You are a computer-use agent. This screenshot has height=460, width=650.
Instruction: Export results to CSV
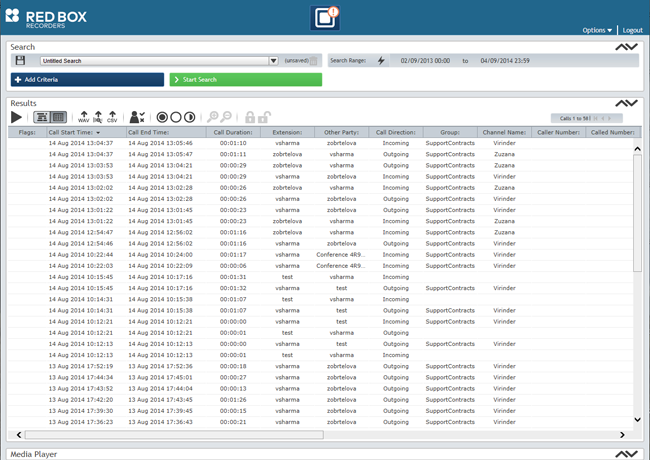pos(112,117)
